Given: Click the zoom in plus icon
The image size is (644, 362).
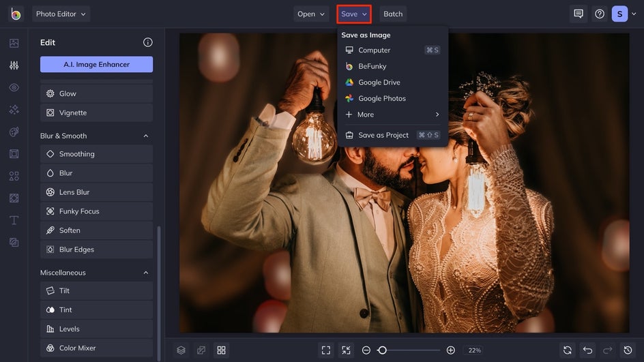Looking at the screenshot, I should (450, 350).
